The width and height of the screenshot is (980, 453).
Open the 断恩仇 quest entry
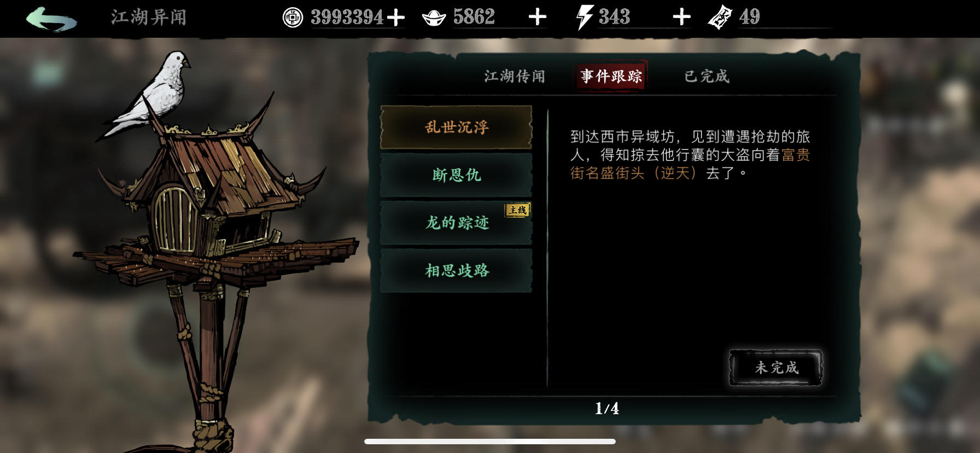456,175
